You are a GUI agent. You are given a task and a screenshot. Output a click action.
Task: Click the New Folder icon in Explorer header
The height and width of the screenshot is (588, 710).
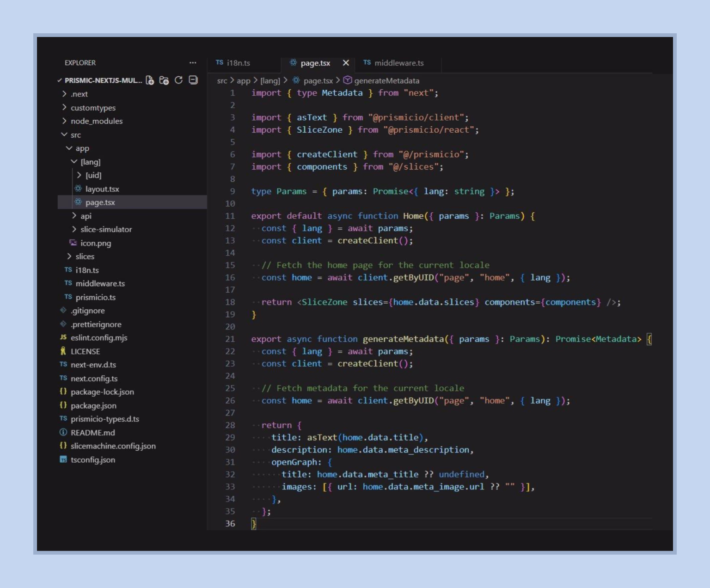point(164,80)
